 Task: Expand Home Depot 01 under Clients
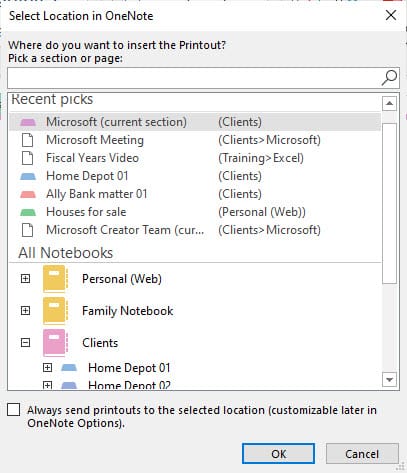[x=48, y=368]
